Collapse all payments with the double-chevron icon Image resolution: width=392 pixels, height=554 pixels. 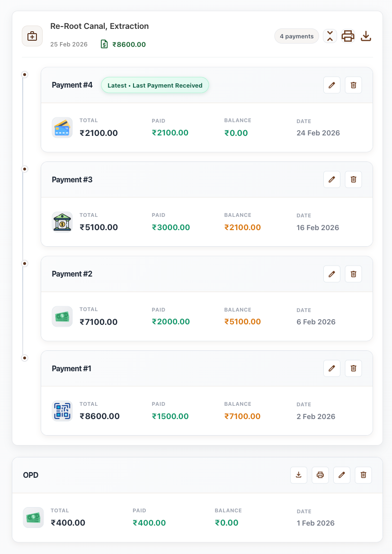330,36
